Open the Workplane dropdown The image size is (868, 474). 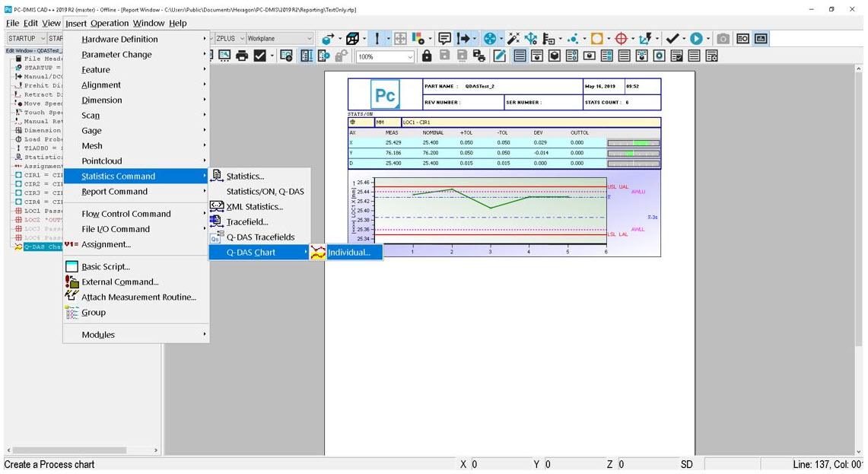tap(281, 38)
